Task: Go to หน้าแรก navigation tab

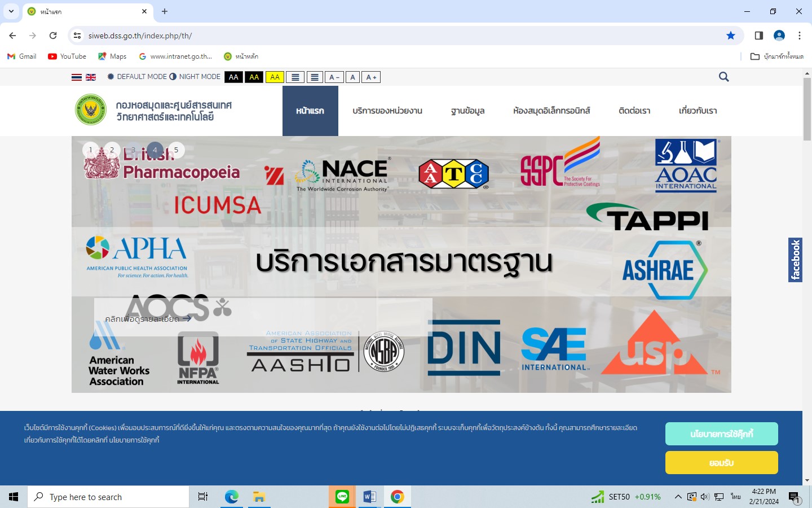Action: coord(310,111)
